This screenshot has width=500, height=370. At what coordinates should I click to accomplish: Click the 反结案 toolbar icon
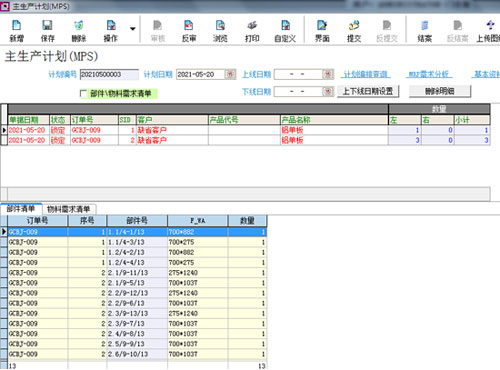point(457,31)
